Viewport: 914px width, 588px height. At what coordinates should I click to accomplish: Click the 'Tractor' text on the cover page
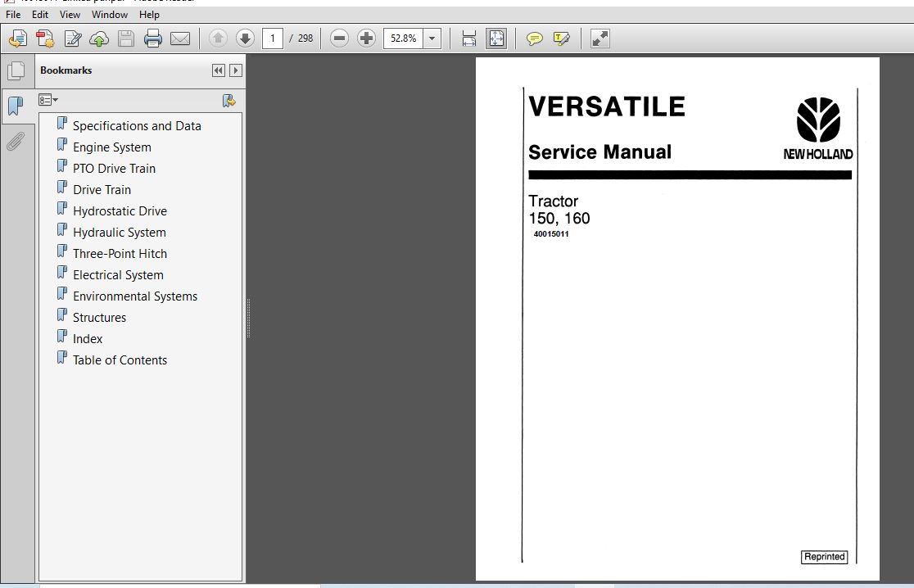[x=553, y=201]
